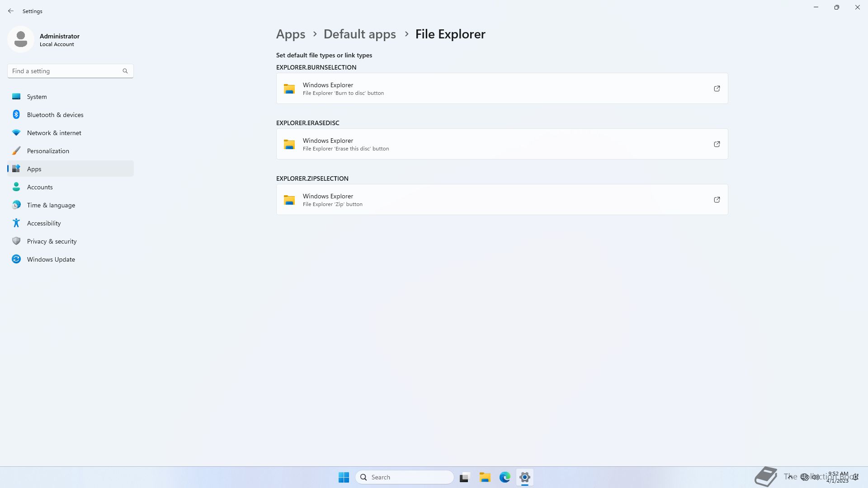The image size is (868, 488).
Task: Go back using the Settings back arrow
Action: tap(11, 11)
